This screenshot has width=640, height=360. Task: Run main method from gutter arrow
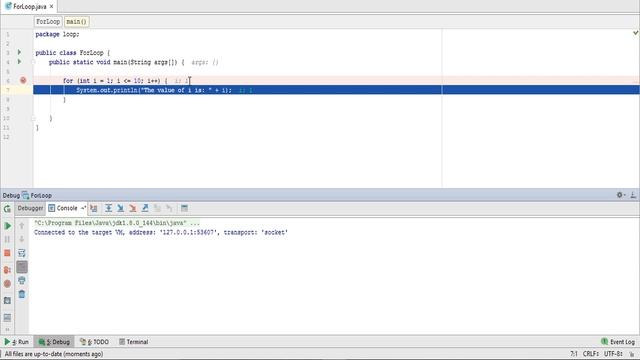point(19,62)
